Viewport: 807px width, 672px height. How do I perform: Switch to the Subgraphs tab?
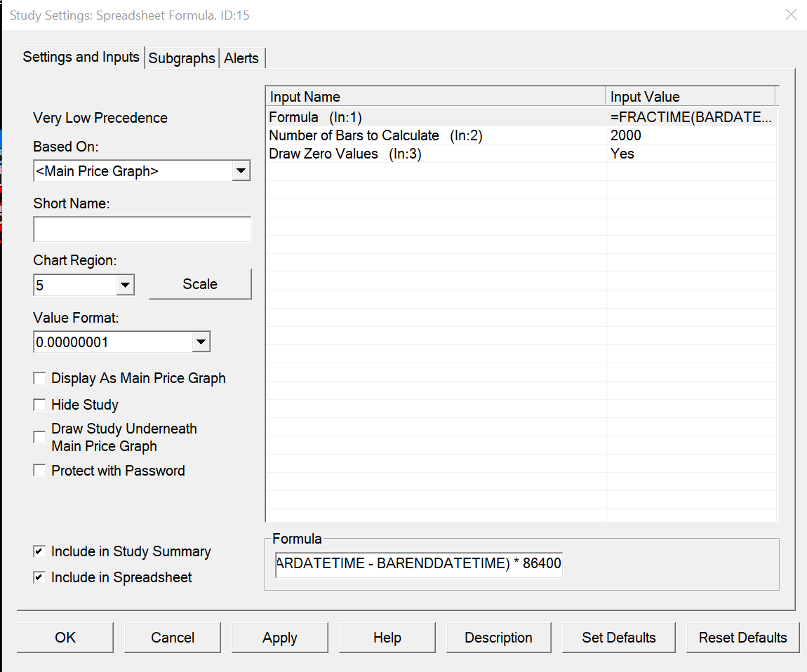point(182,58)
